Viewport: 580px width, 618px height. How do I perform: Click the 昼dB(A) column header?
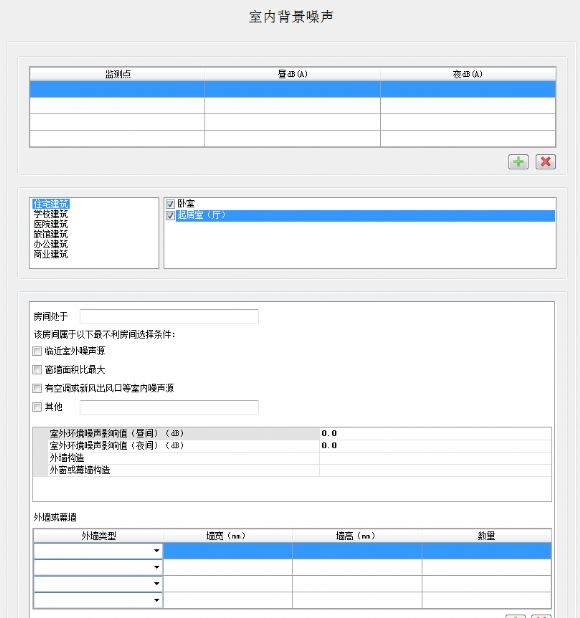[292, 74]
